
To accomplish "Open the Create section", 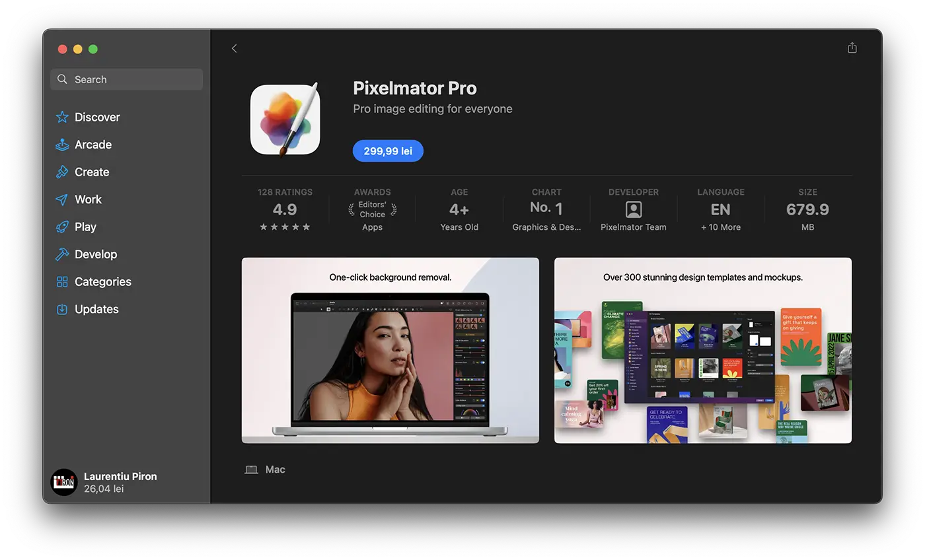I will click(x=92, y=172).
